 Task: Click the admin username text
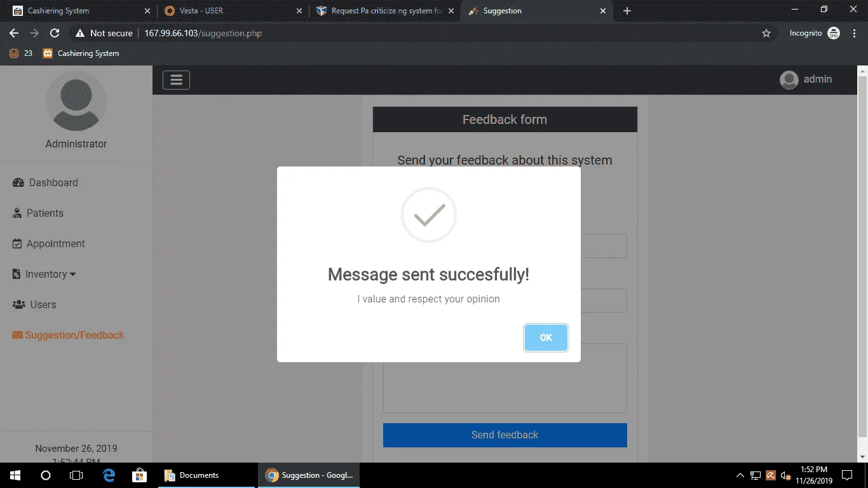point(818,79)
